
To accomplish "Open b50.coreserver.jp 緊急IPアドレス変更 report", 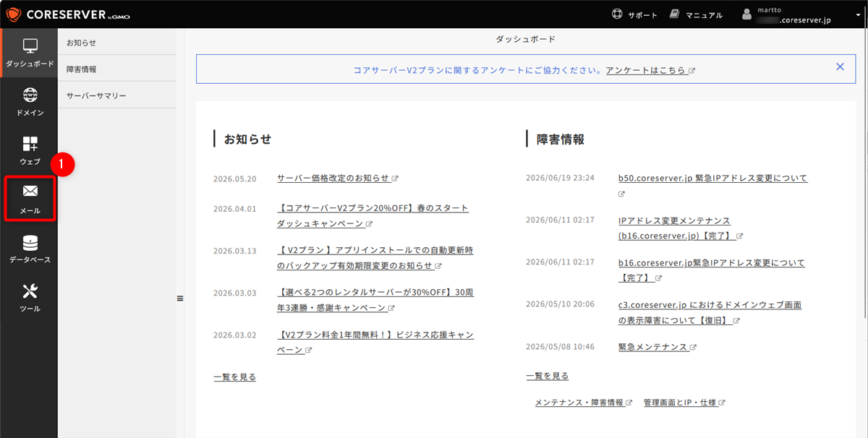I will (x=712, y=178).
